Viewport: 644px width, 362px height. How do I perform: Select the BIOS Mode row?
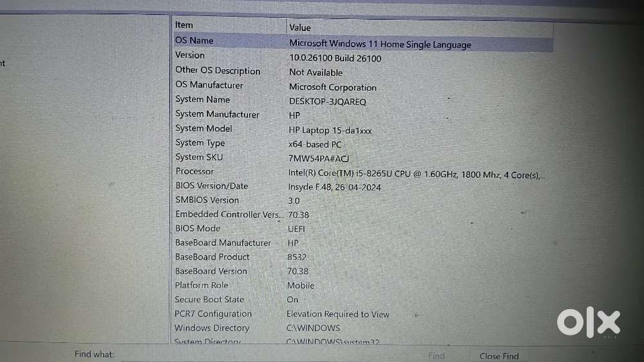198,229
